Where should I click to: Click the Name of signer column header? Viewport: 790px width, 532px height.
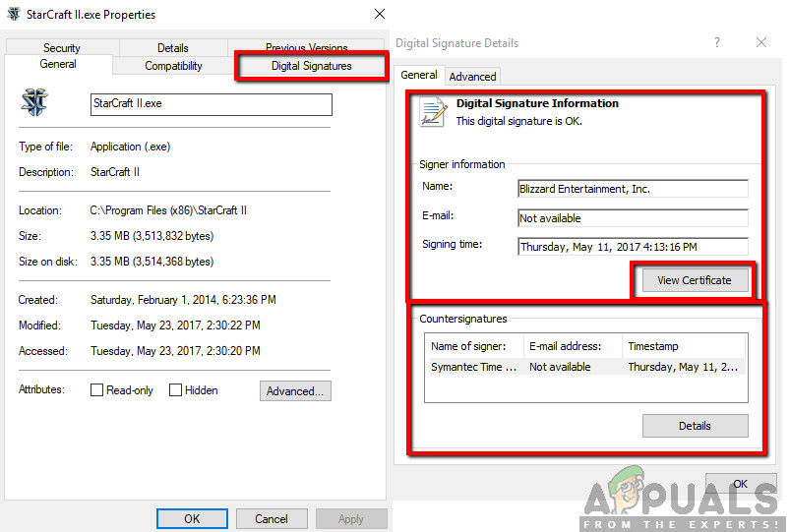click(474, 346)
